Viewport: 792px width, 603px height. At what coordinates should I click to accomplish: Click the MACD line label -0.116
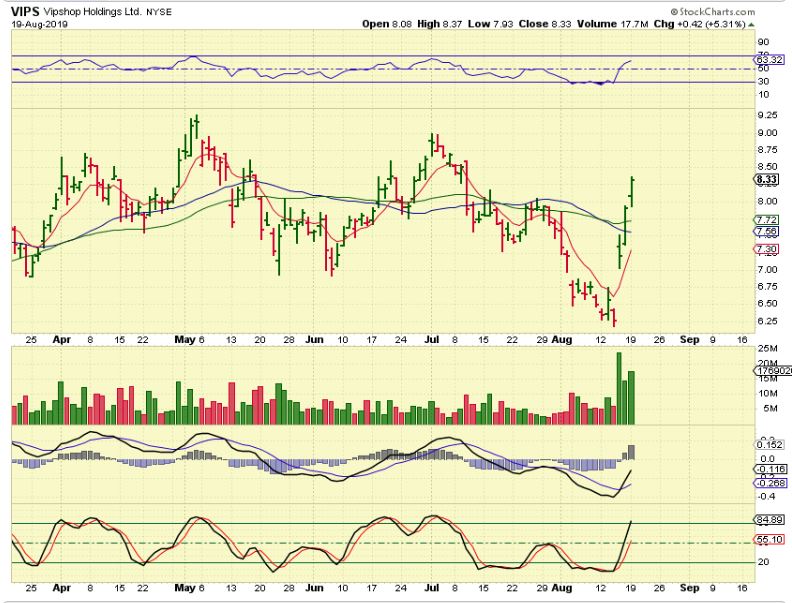tap(770, 469)
